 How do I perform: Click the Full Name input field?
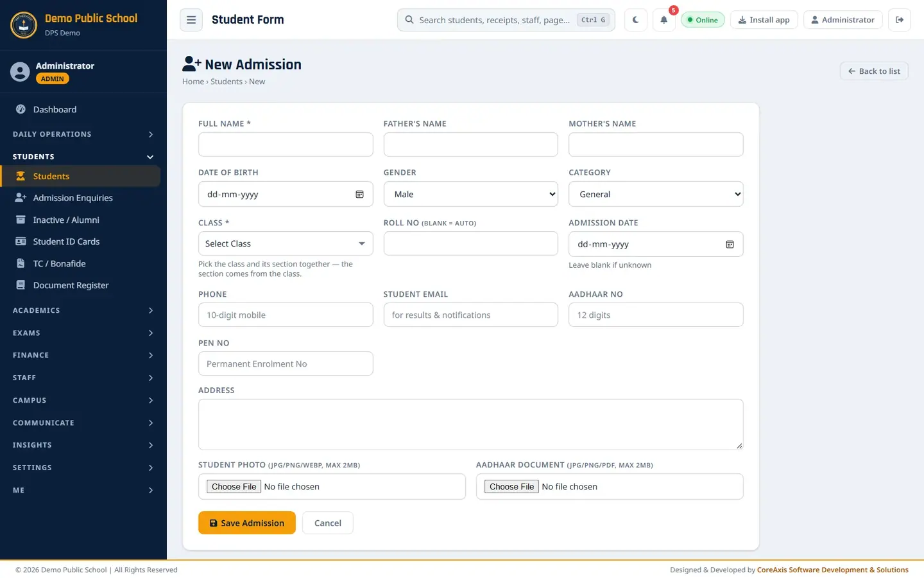[x=286, y=144]
